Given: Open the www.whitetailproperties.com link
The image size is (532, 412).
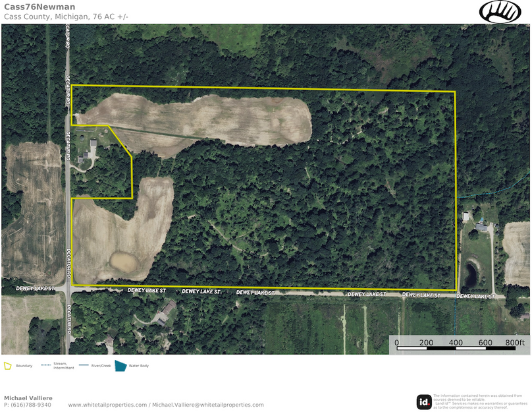Looking at the screenshot, I should [107, 405].
